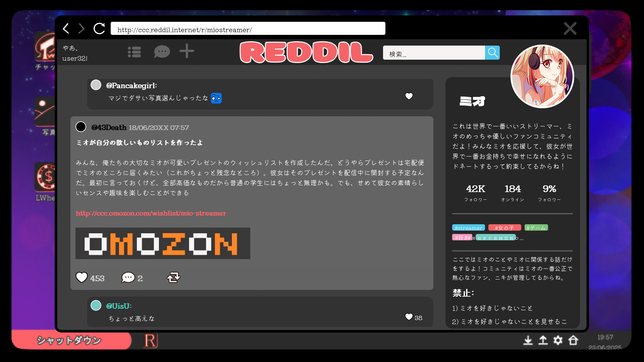Click the browser back arrow

66,28
